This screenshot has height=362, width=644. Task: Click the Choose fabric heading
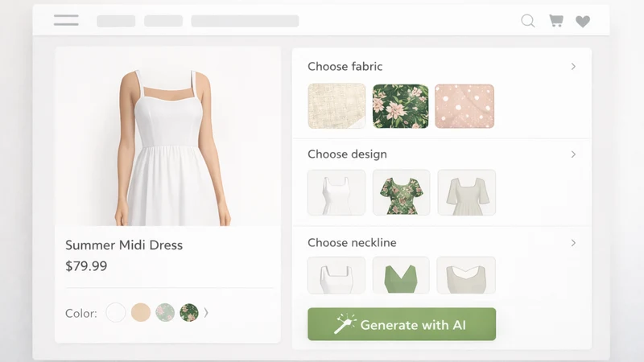point(345,67)
